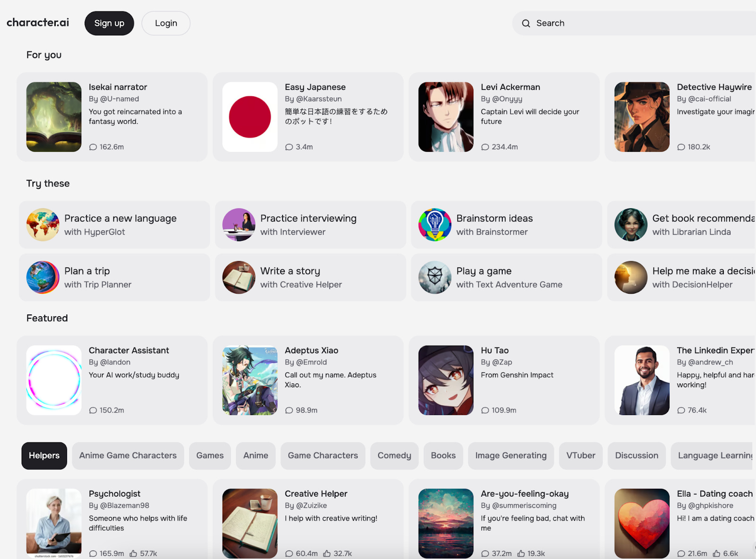Open Psychologist character thumbnail
The width and height of the screenshot is (756, 559).
point(54,524)
